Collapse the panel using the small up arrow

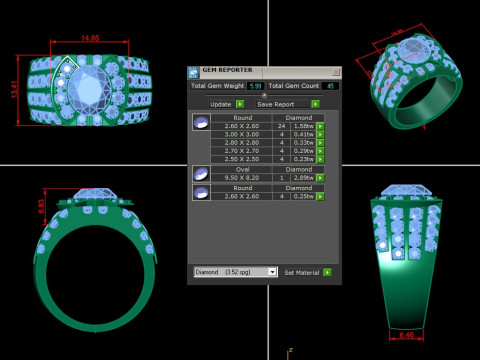pos(264,95)
